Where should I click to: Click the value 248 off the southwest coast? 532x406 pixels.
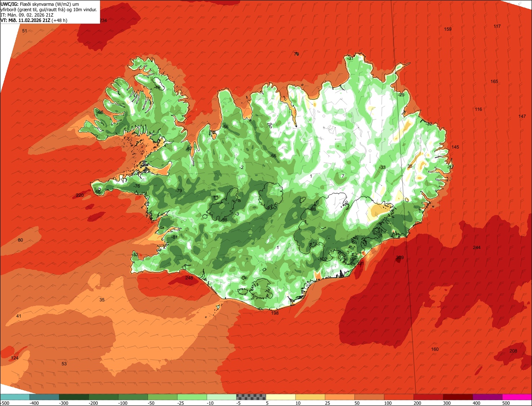[x=189, y=278]
